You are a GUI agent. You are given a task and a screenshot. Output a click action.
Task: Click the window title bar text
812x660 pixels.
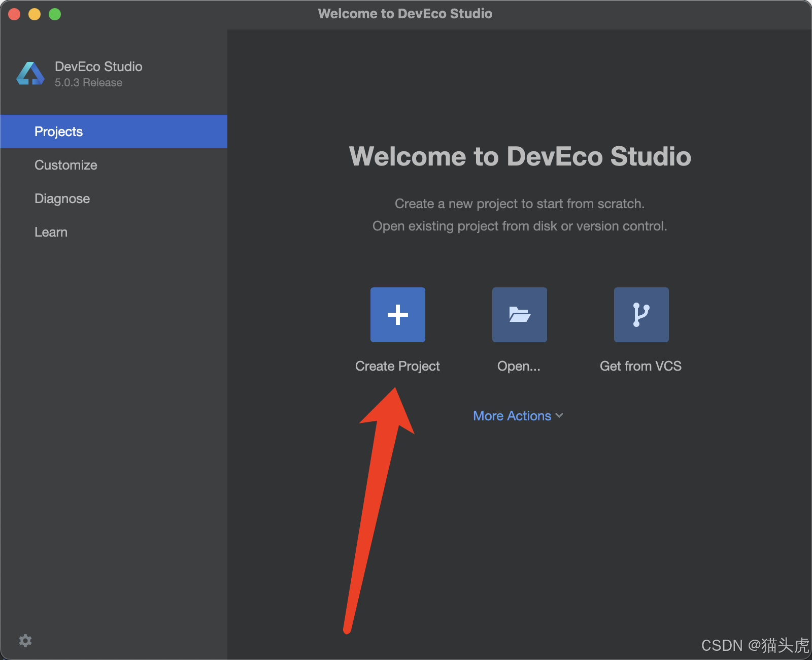pyautogui.click(x=405, y=14)
